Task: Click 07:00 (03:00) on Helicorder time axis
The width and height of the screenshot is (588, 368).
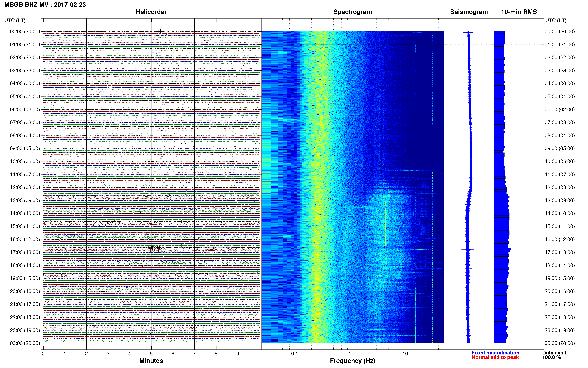Action: 25,122
